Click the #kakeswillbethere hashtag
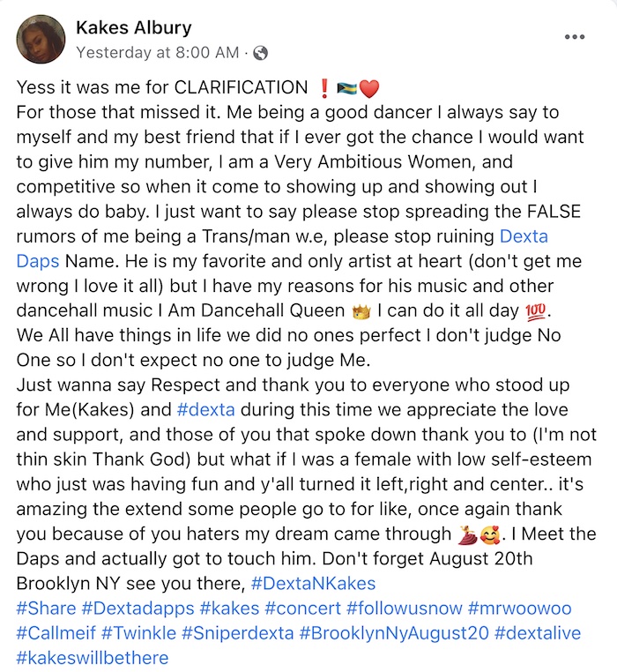 pyautogui.click(x=93, y=658)
